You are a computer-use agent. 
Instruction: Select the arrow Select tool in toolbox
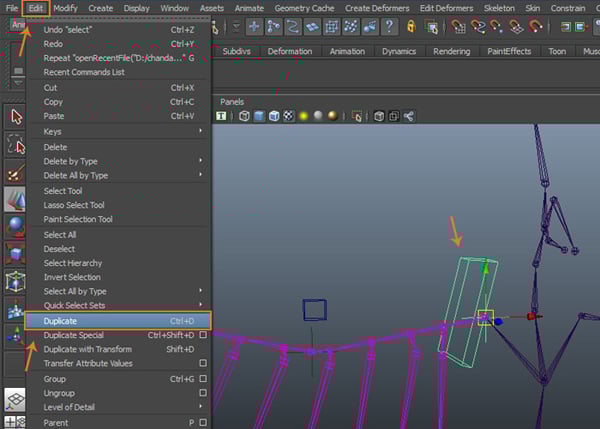[x=16, y=117]
